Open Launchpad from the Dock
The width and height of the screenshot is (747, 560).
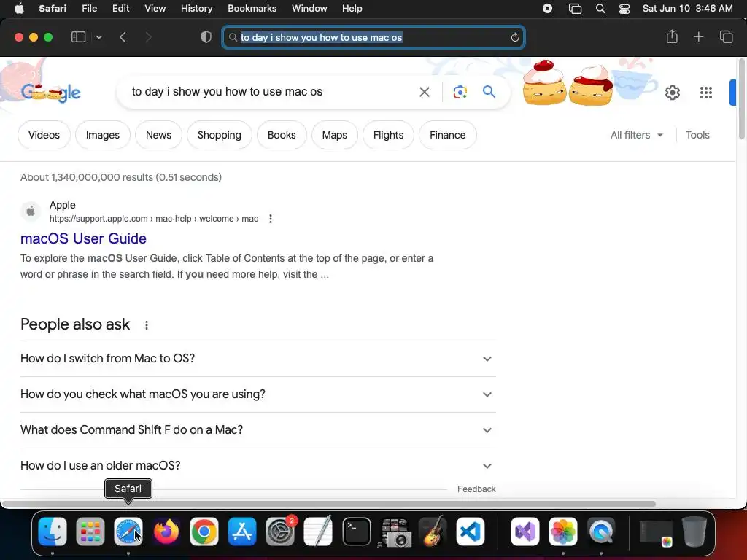90,532
